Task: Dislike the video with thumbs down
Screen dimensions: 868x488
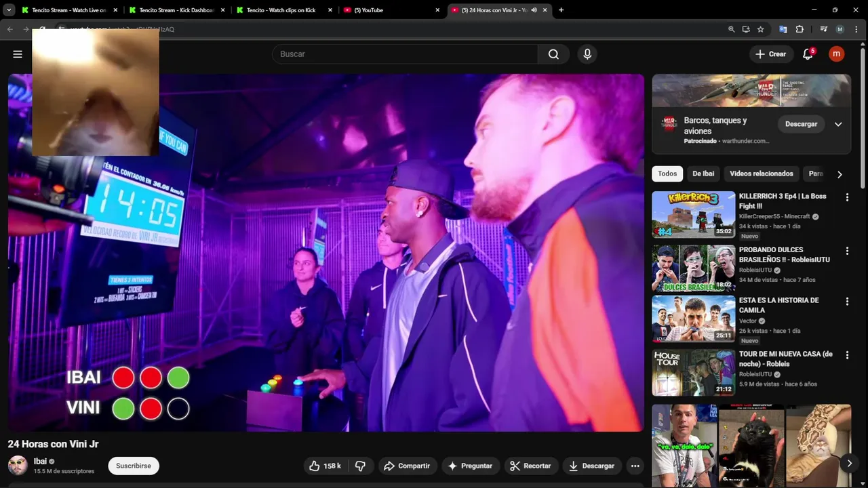Action: 361,466
